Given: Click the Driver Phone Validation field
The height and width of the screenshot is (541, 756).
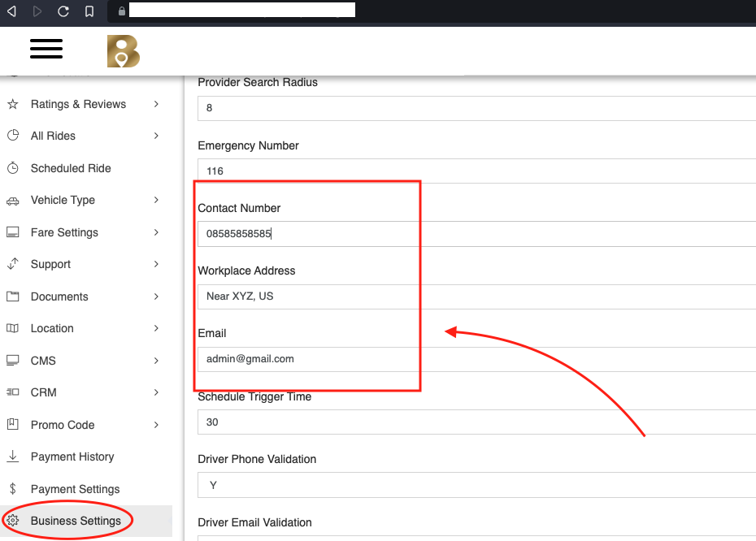Looking at the screenshot, I should pyautogui.click(x=477, y=485).
